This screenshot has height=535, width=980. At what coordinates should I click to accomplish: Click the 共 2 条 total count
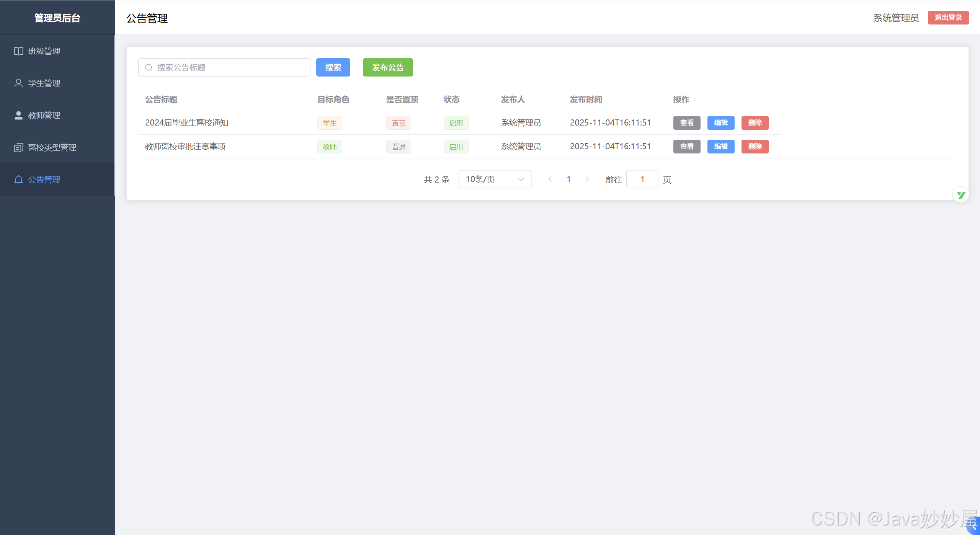[437, 179]
